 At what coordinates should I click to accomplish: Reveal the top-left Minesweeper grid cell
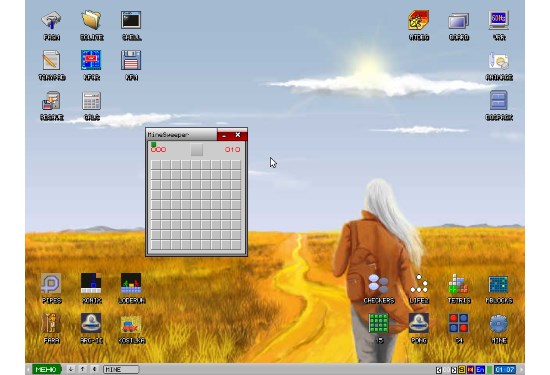coord(156,165)
